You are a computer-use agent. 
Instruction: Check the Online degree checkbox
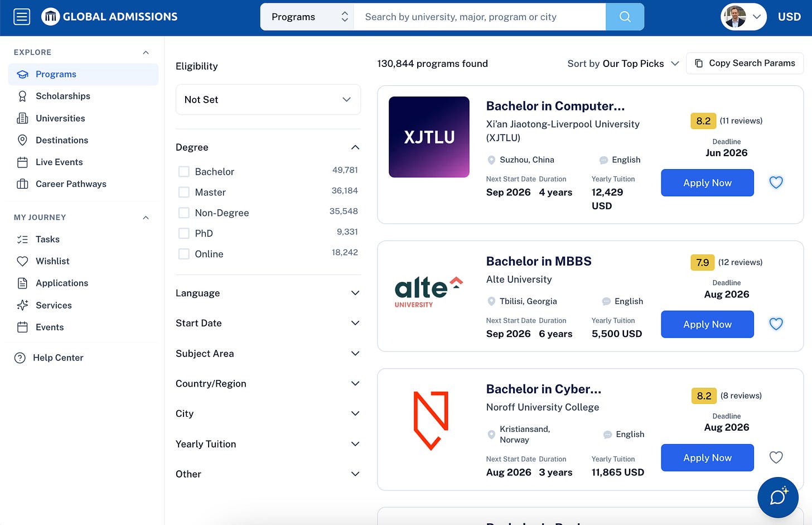183,254
